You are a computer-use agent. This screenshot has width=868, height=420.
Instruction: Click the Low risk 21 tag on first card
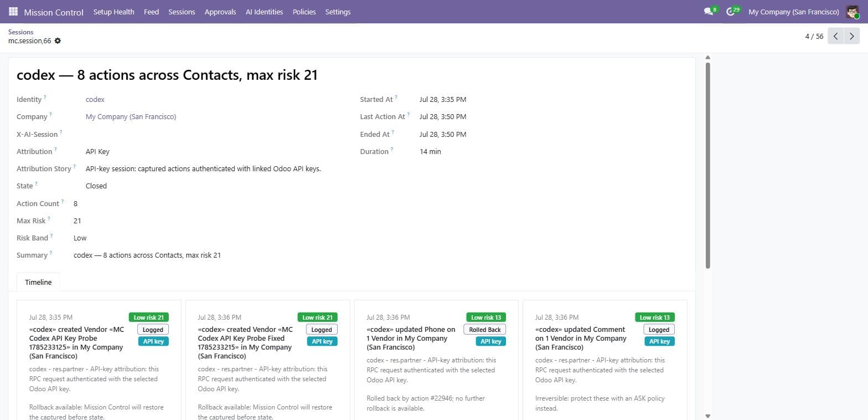(x=149, y=317)
